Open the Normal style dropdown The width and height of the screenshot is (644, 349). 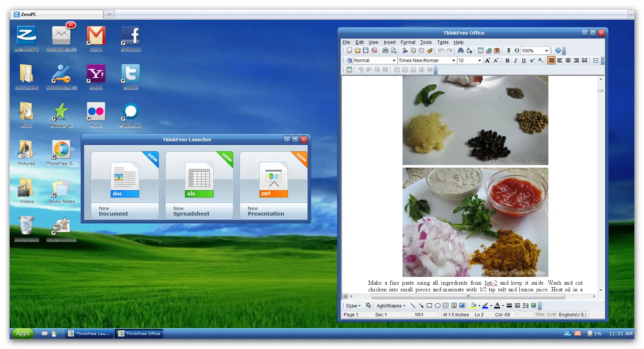pos(394,60)
